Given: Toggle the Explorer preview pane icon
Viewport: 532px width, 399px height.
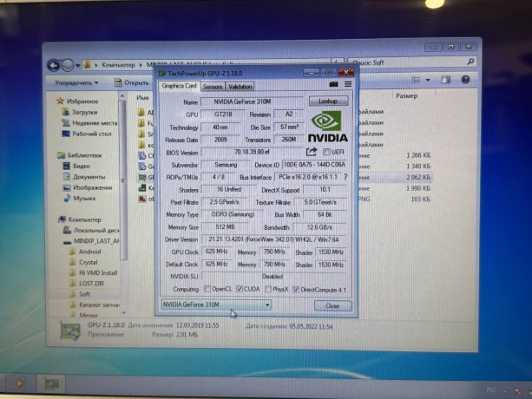Looking at the screenshot, I should (445, 80).
